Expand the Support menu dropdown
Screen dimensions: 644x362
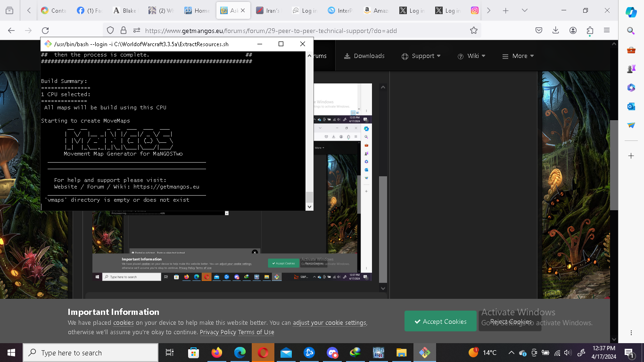coord(421,56)
